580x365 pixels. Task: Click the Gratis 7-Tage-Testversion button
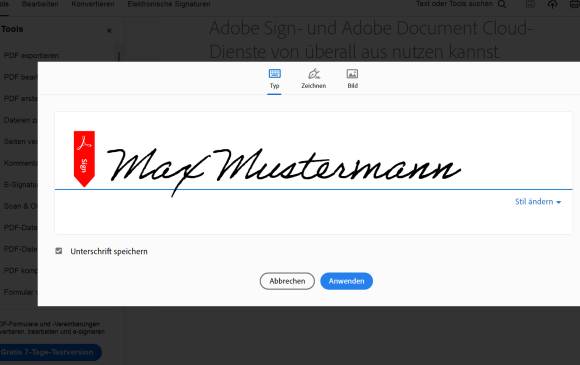(50, 352)
